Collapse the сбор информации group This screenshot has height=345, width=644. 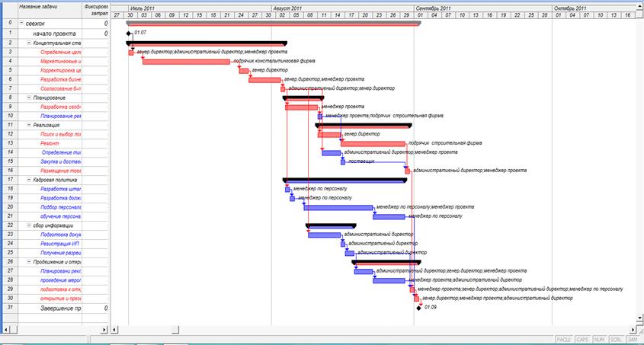point(29,225)
